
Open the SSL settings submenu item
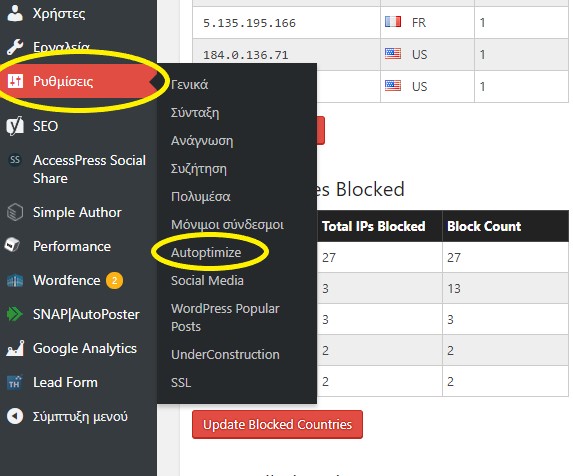(x=181, y=382)
